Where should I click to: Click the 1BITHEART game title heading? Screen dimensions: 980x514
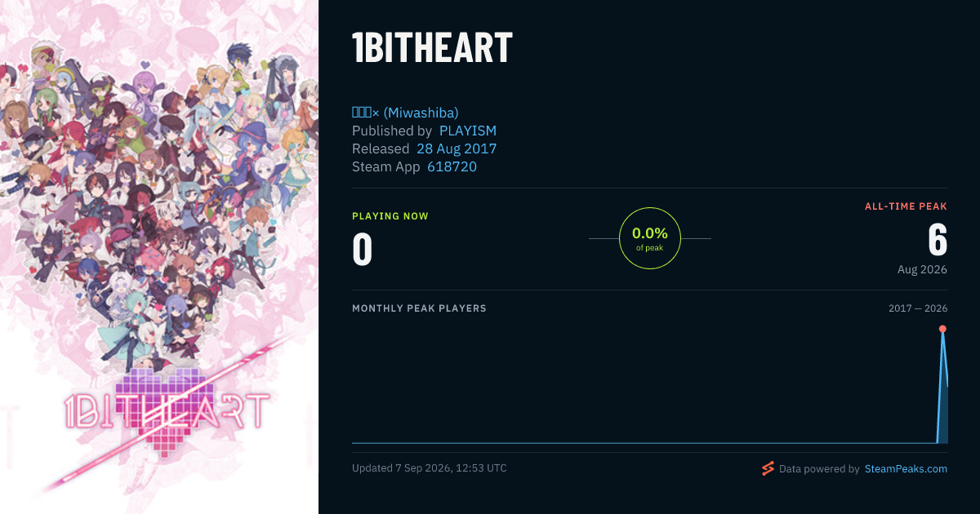pyautogui.click(x=432, y=49)
